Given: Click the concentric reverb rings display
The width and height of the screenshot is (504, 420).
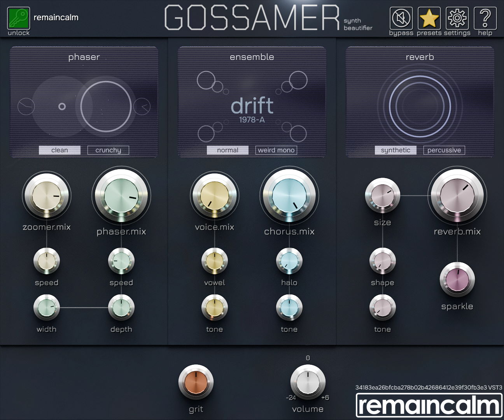Looking at the screenshot, I should point(420,106).
